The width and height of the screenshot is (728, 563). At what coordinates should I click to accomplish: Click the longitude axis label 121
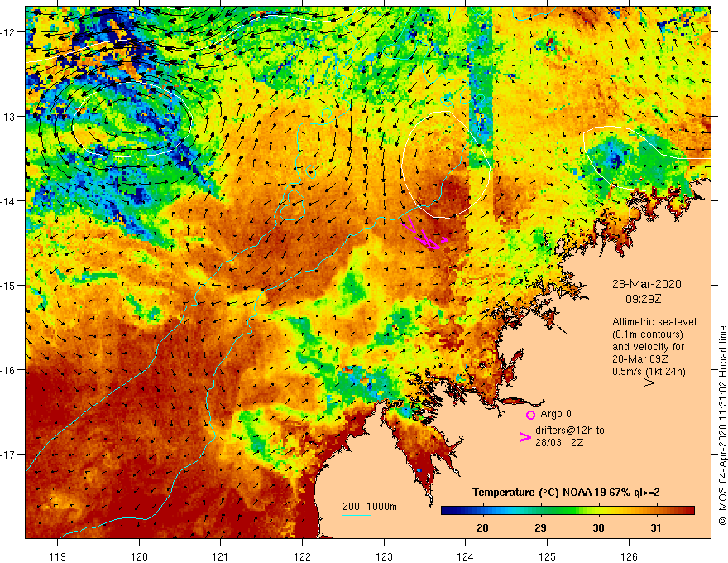pos(221,556)
